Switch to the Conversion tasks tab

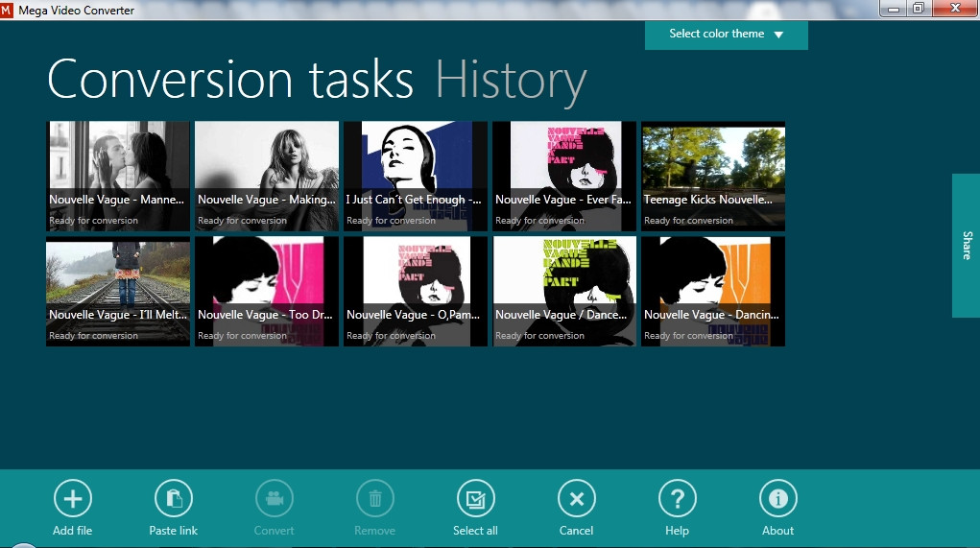(230, 80)
